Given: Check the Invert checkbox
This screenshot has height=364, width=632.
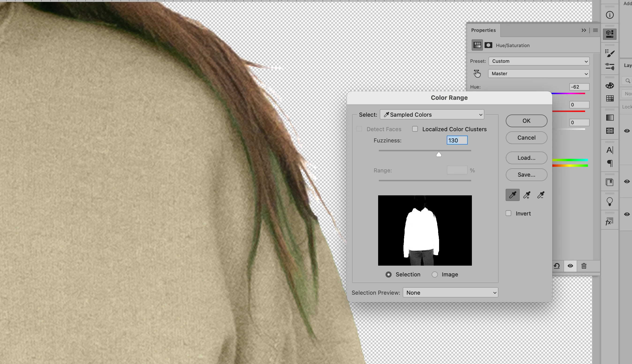Looking at the screenshot, I should click(508, 213).
